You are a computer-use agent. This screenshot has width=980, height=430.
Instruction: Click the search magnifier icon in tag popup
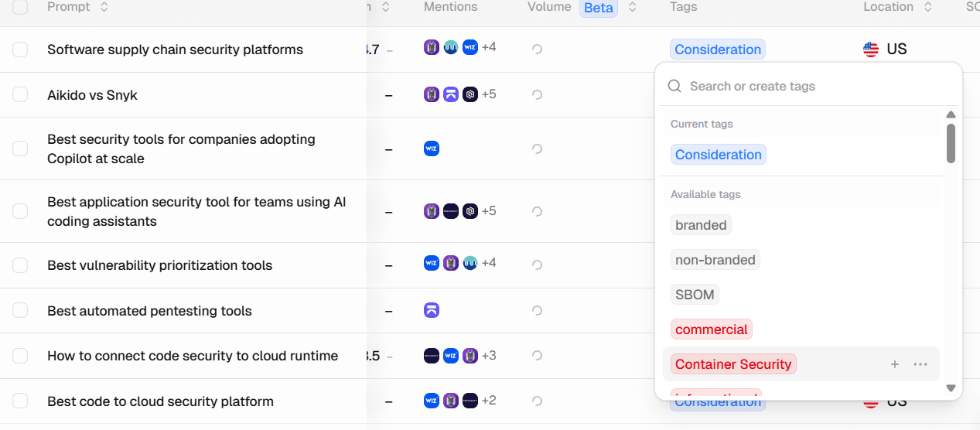click(x=674, y=86)
